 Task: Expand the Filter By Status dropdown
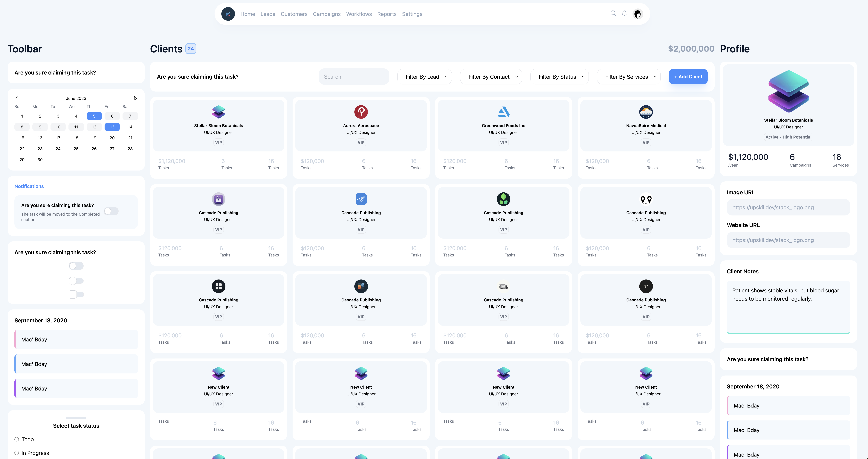pyautogui.click(x=559, y=77)
